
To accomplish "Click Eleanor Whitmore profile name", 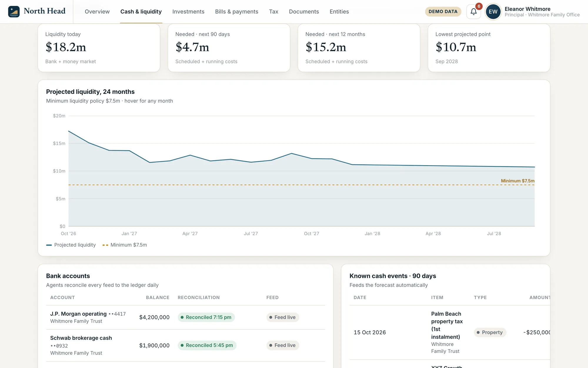I will click(527, 9).
